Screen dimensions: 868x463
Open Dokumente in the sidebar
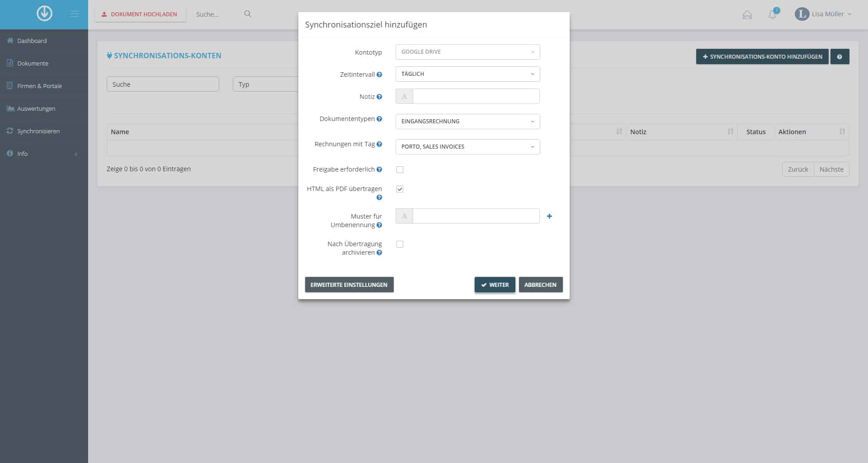pos(44,63)
